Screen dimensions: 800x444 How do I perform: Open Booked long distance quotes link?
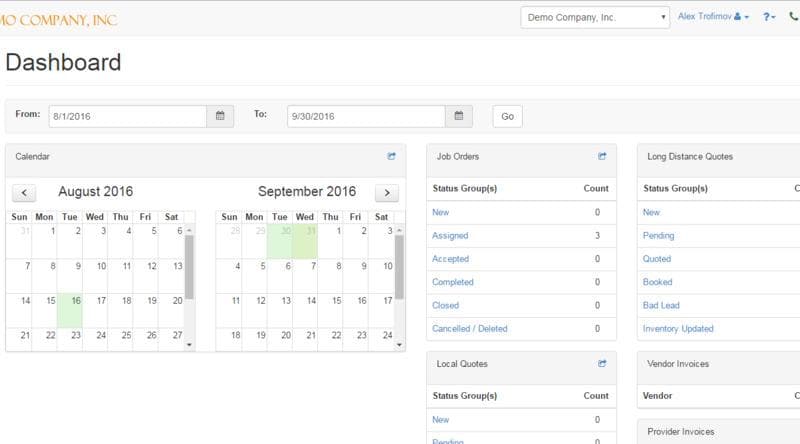point(657,282)
